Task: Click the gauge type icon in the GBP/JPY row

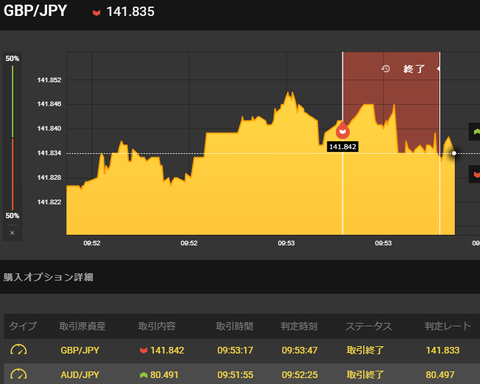Action: (19, 350)
